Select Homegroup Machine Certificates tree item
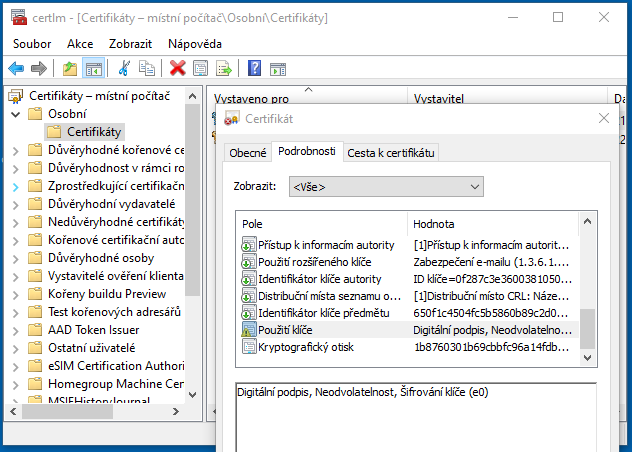The height and width of the screenshot is (452, 632). [116, 383]
